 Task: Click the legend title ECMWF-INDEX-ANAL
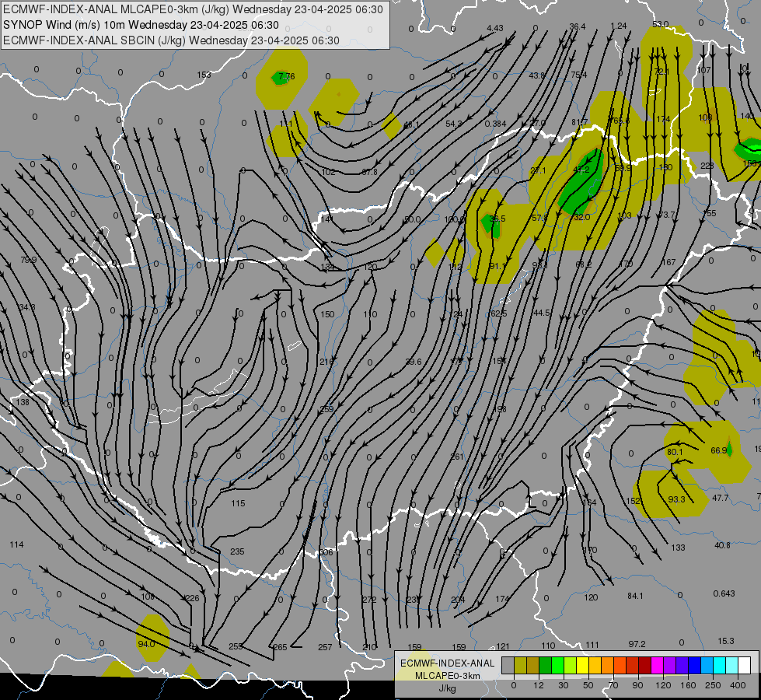click(447, 663)
